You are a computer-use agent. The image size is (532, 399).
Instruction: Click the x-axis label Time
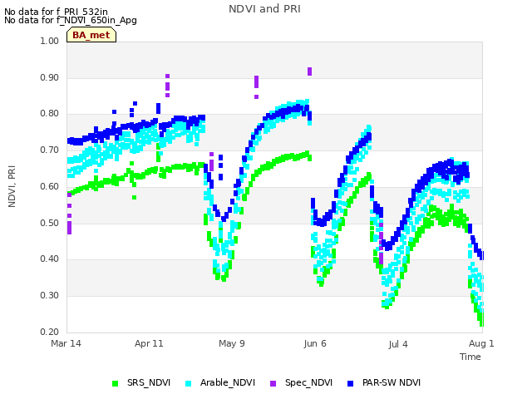pos(470,357)
